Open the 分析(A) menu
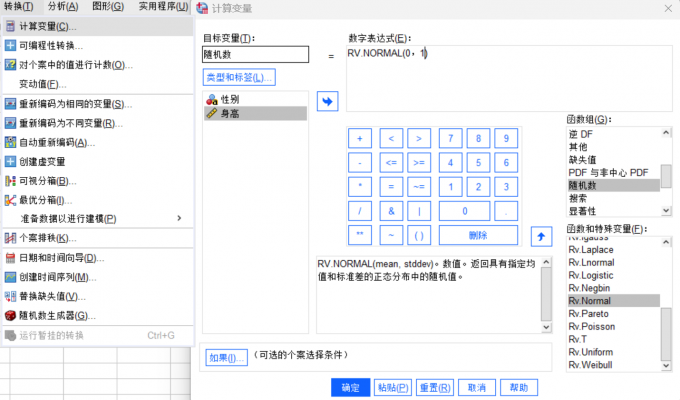This screenshot has height=400, width=680. tap(63, 6)
